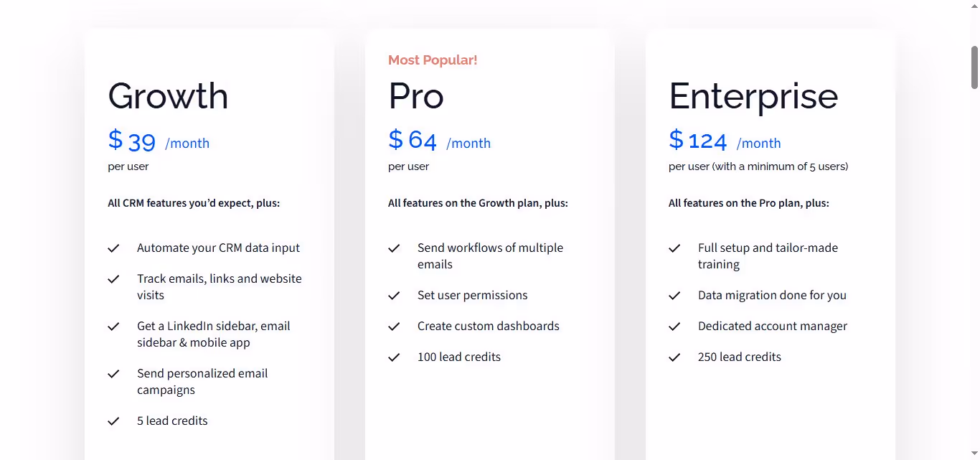
Task: Click the checkmark next to Create custom dashboards
Action: (394, 326)
